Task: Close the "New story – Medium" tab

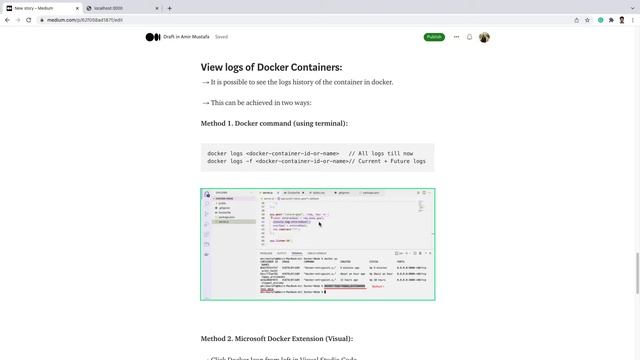Action: [x=77, y=8]
